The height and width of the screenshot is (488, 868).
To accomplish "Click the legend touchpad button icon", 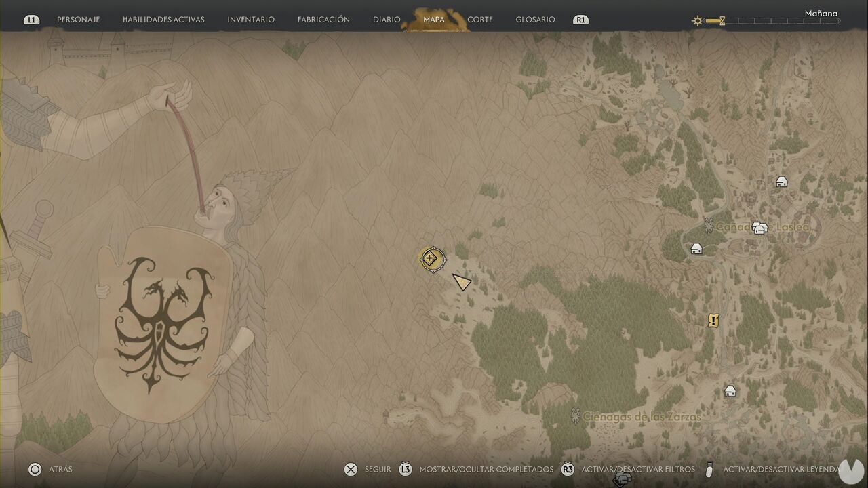I will click(709, 469).
